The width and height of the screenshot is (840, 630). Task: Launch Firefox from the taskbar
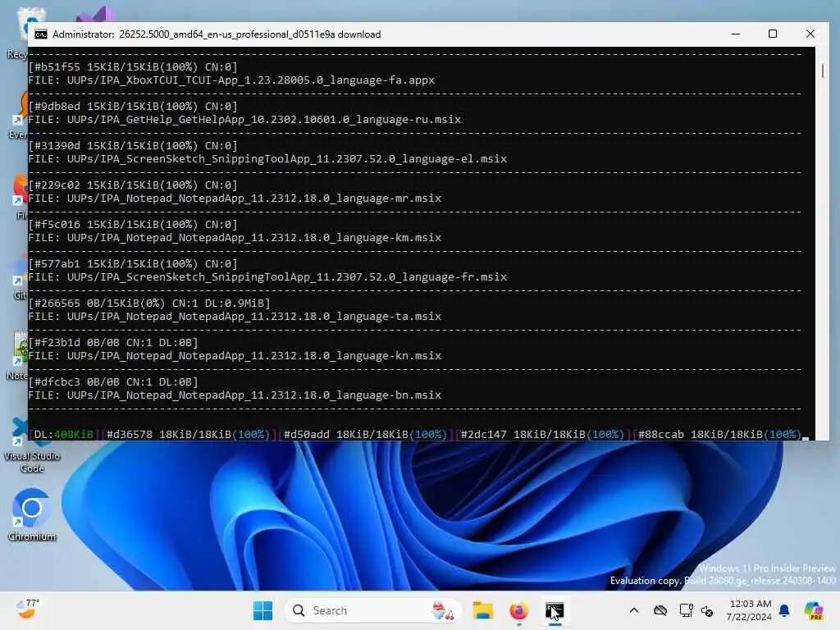coord(518,610)
